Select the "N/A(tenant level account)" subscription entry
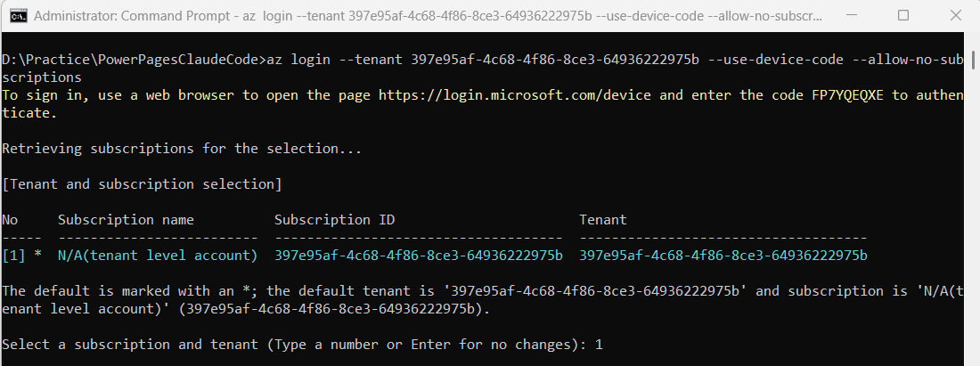Screen dimensions: 980x366 (158, 256)
